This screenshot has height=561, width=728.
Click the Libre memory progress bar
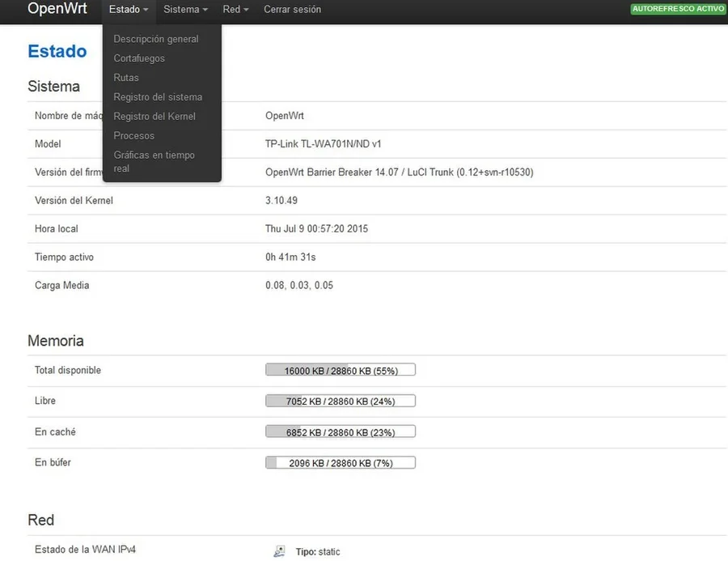[x=341, y=401]
